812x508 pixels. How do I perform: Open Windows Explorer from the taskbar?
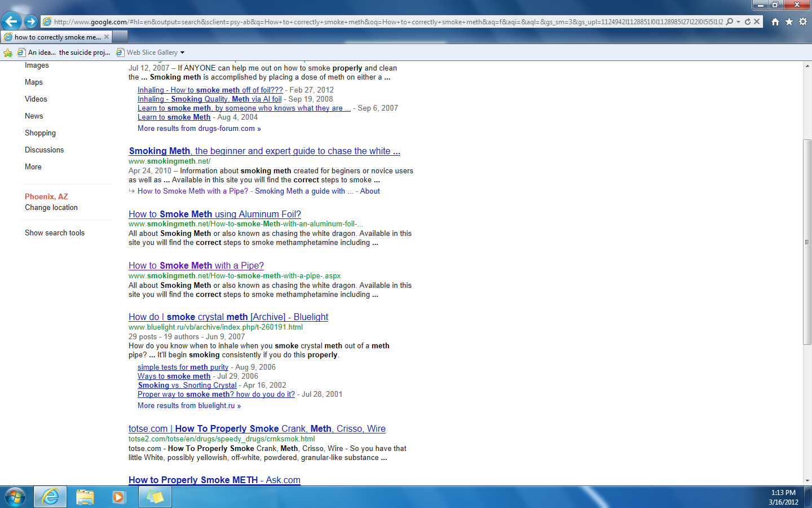coord(85,497)
